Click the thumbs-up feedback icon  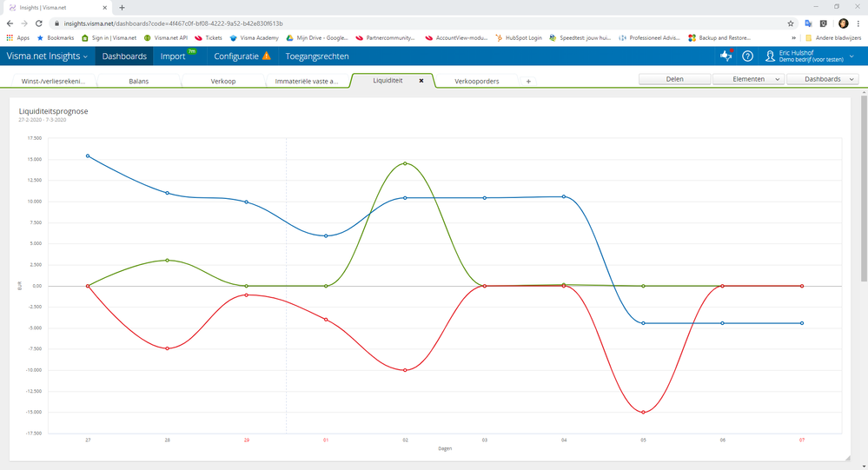point(726,56)
